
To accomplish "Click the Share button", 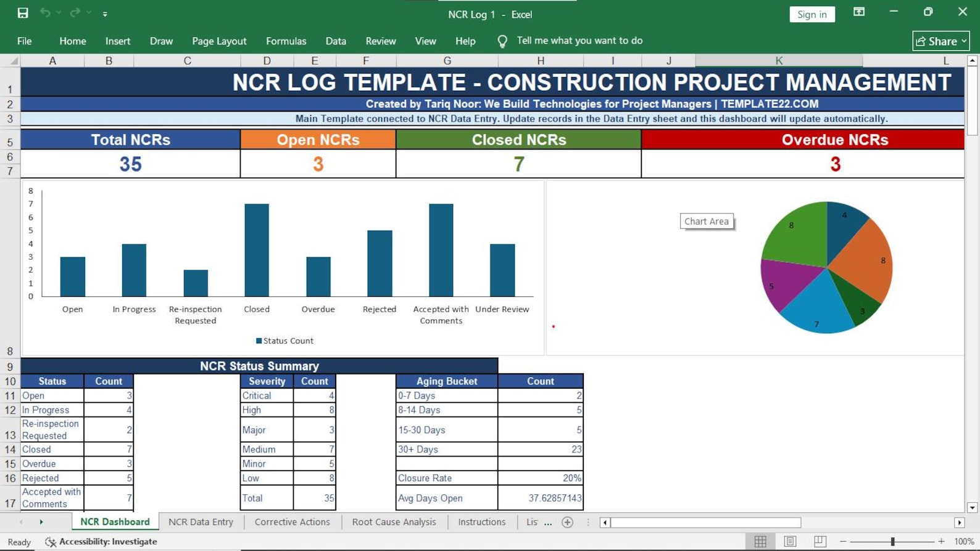I will [x=941, y=41].
